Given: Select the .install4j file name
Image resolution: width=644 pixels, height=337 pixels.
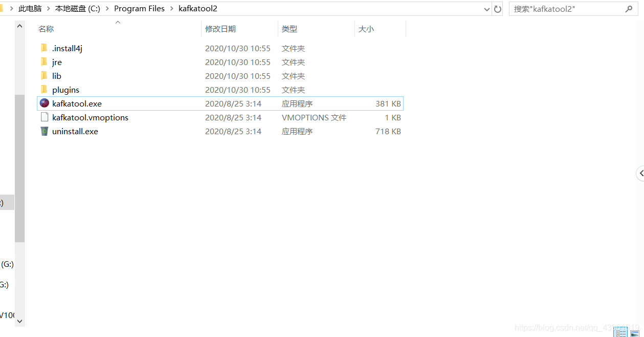Looking at the screenshot, I should click(67, 48).
